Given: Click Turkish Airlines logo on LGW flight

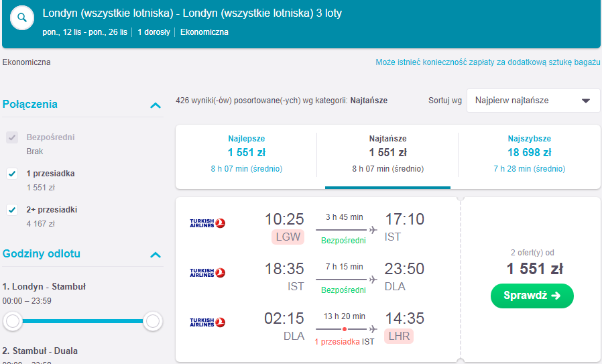Looking at the screenshot, I should 207,223.
